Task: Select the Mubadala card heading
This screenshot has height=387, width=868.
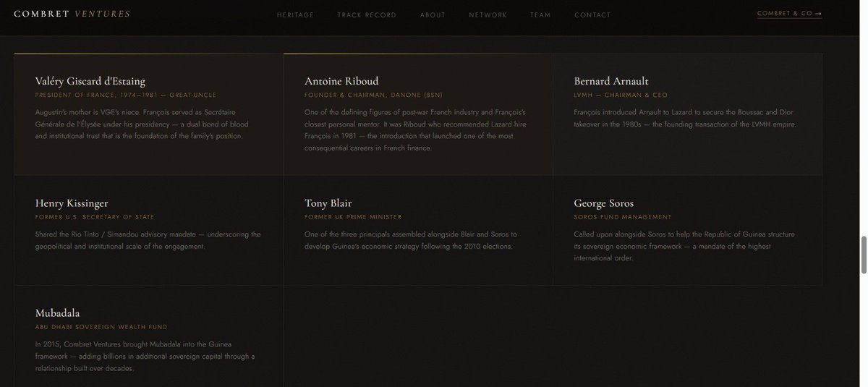Action: [x=57, y=313]
